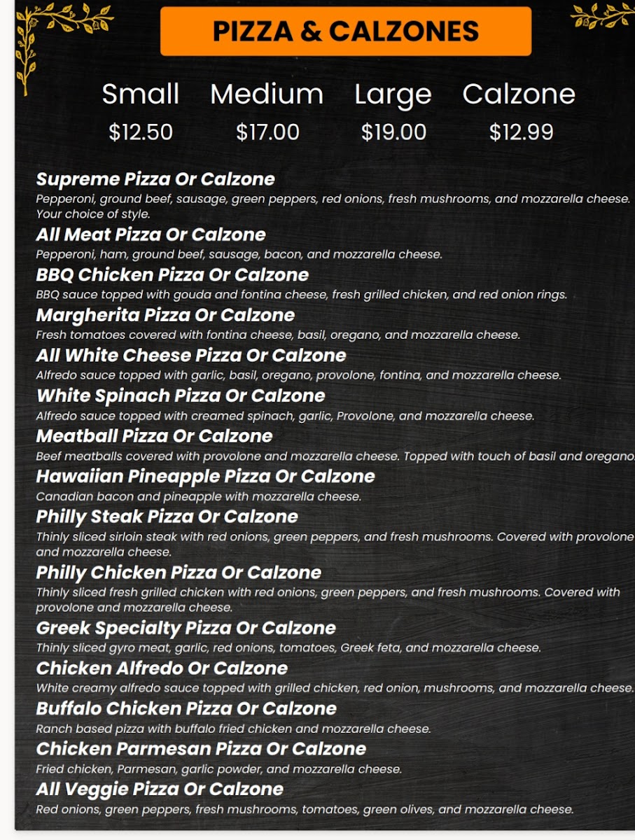Open Supreme Pizza Or Calzone item
This screenshot has width=635, height=840.
[155, 179]
